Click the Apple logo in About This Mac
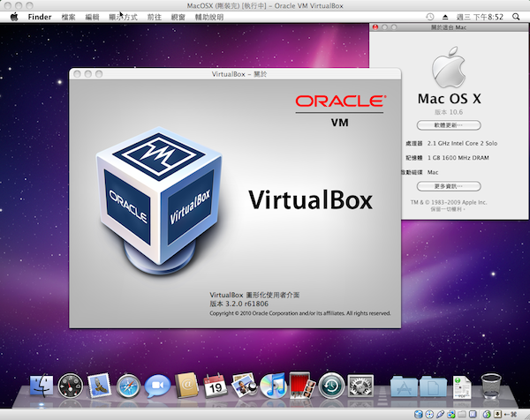 tap(449, 68)
